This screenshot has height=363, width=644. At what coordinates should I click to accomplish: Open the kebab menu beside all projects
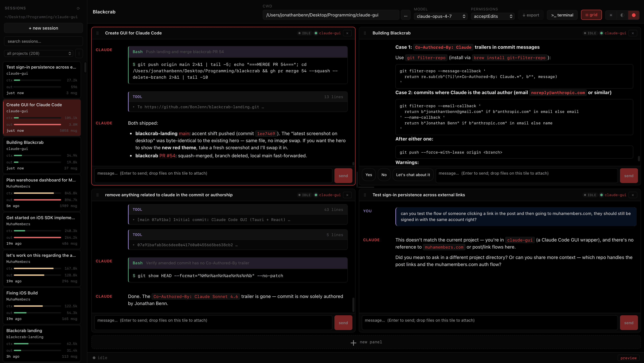(79, 53)
